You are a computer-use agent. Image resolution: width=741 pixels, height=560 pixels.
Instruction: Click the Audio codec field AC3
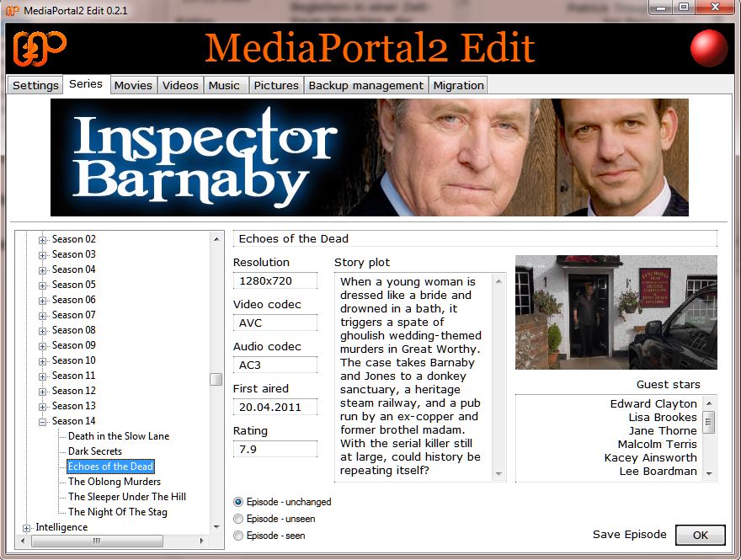275,365
